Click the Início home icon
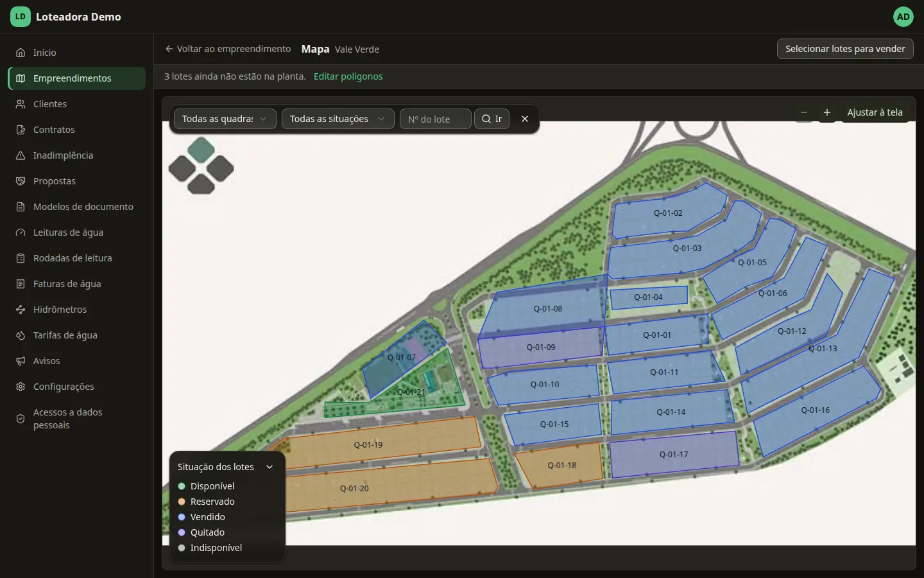Screen dimensions: 924x578 coord(21,53)
